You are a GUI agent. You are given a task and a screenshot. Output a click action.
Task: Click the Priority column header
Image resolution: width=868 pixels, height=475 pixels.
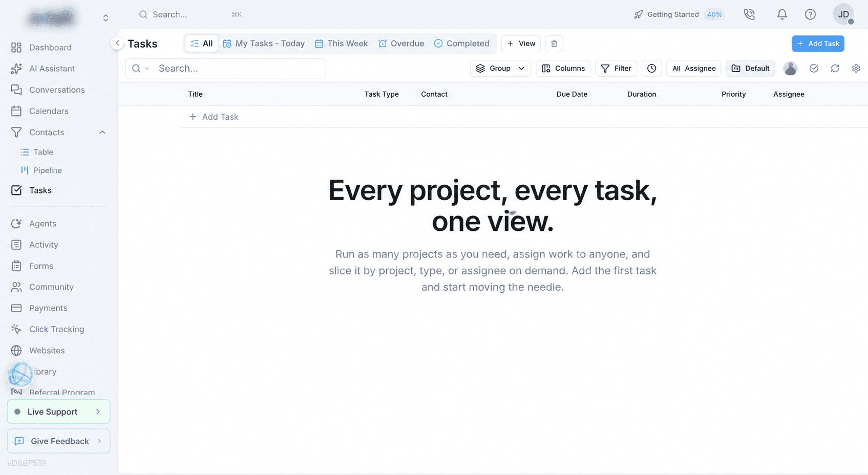(734, 94)
